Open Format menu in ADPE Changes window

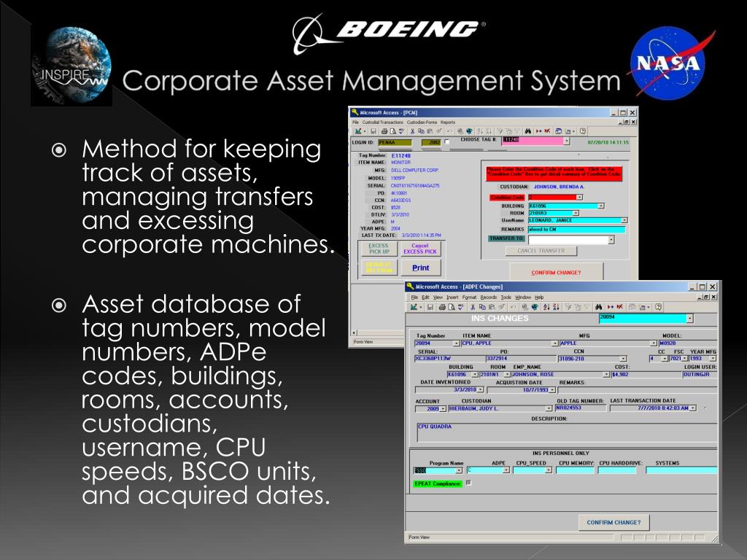[469, 297]
